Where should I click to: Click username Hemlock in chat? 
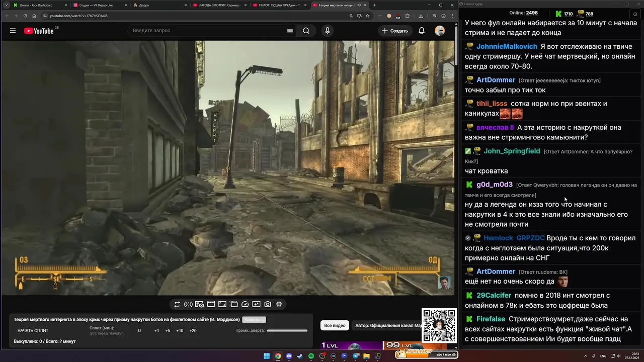(x=498, y=238)
